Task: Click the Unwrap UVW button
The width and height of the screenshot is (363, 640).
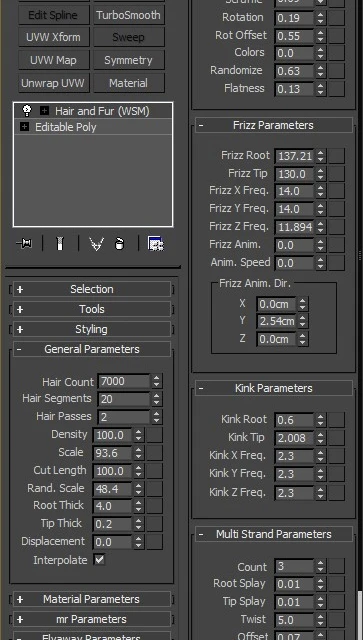Action: (x=53, y=83)
